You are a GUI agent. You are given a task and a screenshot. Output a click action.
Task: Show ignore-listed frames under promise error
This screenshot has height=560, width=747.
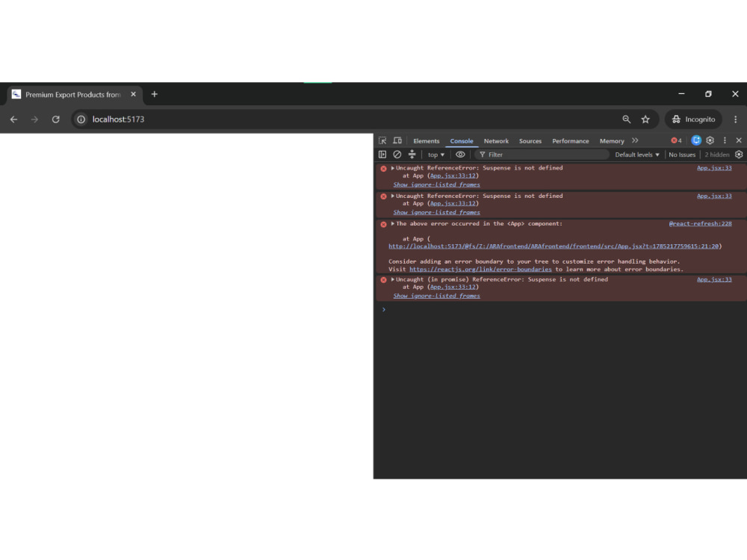click(436, 296)
